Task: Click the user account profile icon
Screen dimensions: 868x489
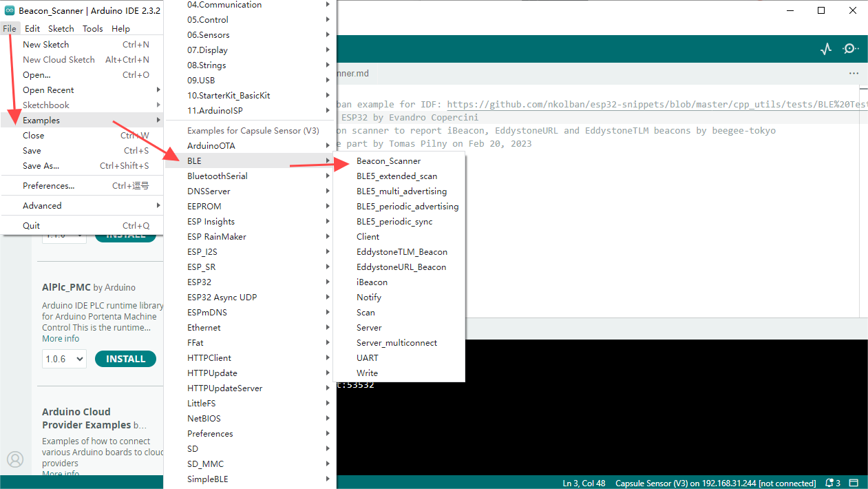Action: click(15, 459)
